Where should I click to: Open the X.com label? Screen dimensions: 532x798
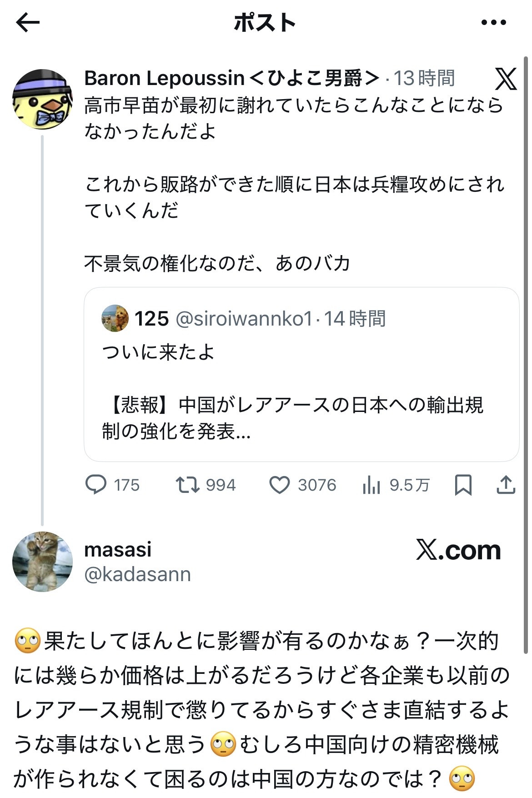pyautogui.click(x=458, y=550)
